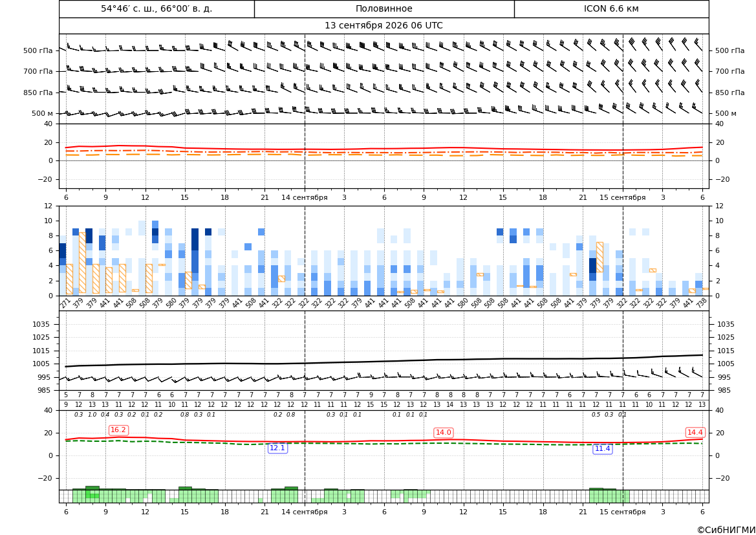Open the ©СибНИГМИ copyright text
The width and height of the screenshot is (756, 535).
[726, 530]
